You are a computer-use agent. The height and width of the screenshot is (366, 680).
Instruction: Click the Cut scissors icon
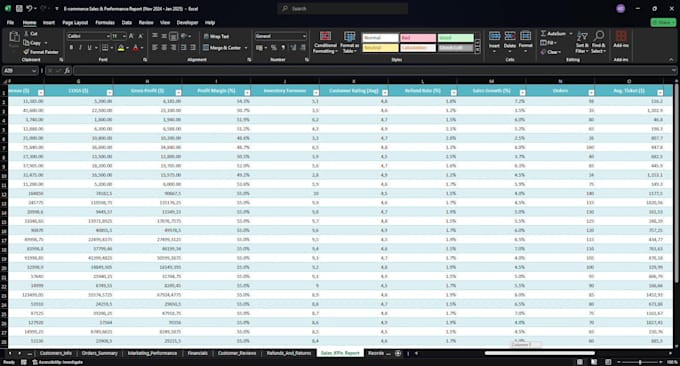point(26,33)
